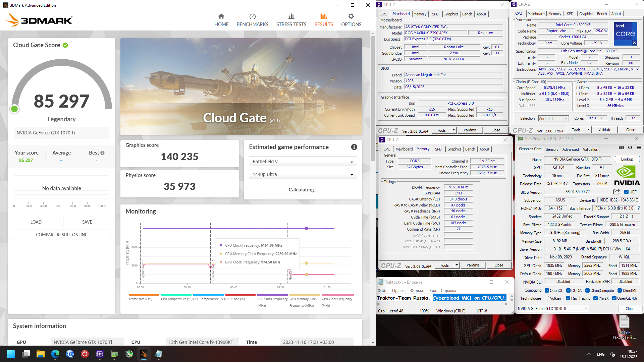Click the green validation check beside Cloud Gate Score
This screenshot has width=644, height=362.
click(65, 45)
